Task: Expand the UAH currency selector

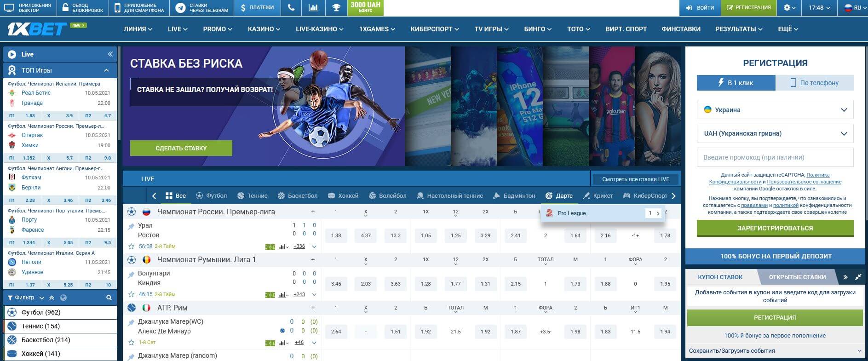Action: tap(775, 133)
